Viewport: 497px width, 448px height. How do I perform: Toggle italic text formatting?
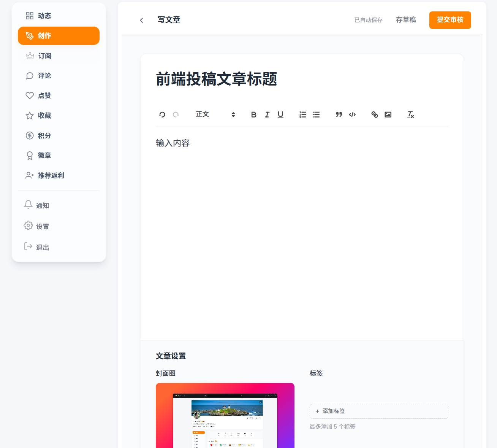[x=267, y=114]
